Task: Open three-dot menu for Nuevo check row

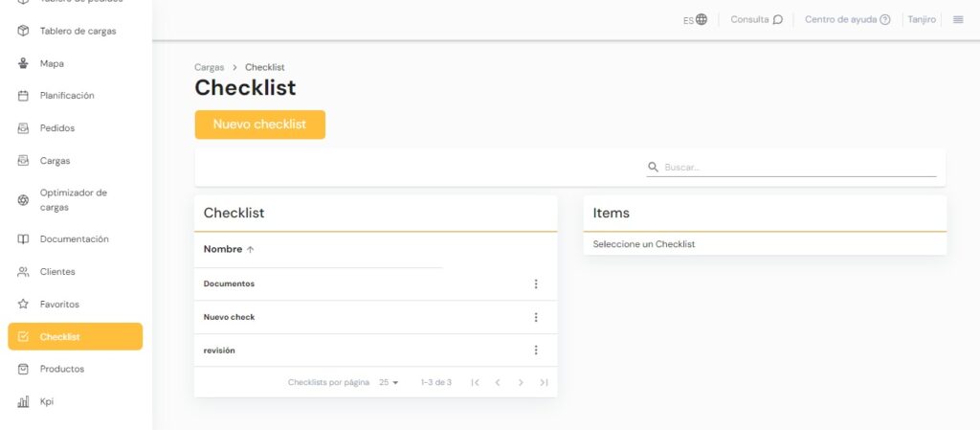Action: [x=536, y=317]
